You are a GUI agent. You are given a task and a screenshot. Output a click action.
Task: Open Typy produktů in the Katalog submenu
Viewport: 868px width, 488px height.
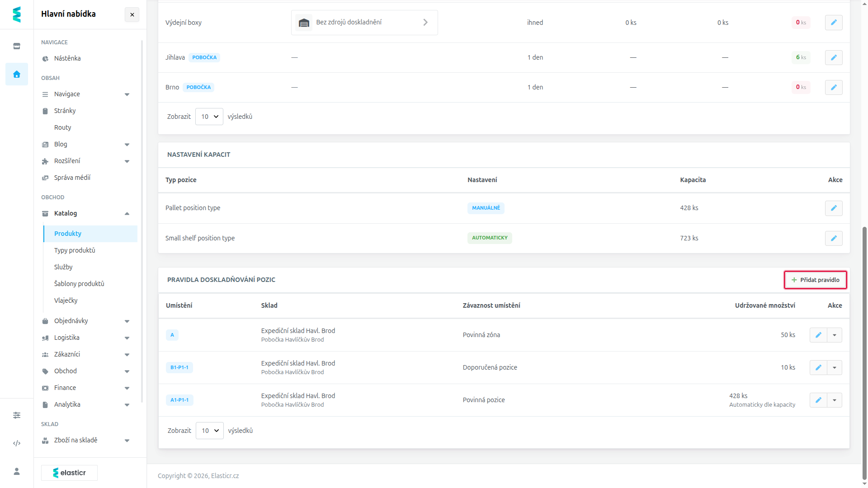pos(75,250)
